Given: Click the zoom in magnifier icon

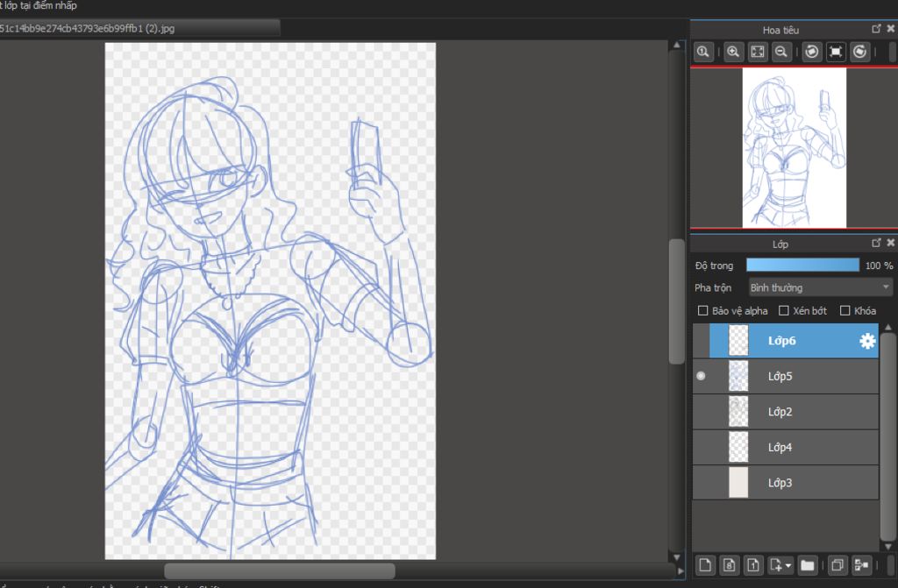Looking at the screenshot, I should coord(734,53).
